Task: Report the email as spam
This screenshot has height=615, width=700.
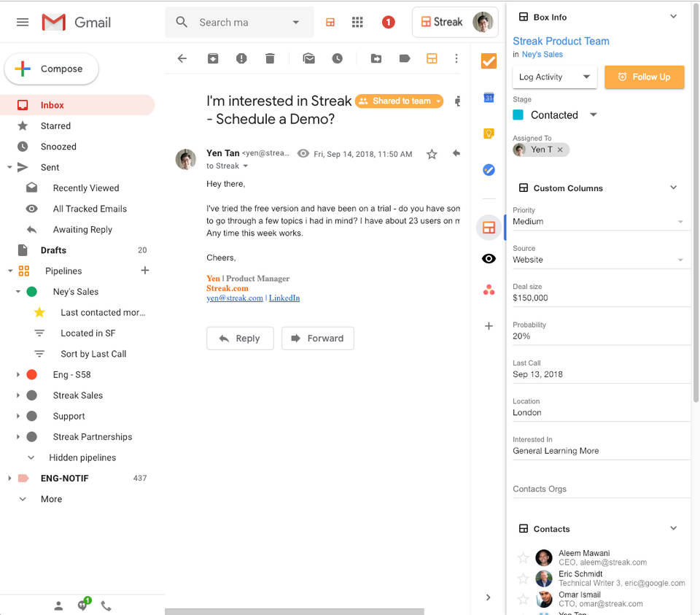Action: tap(241, 58)
